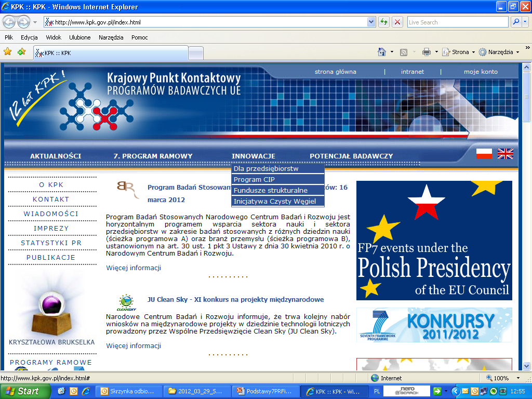532x399 pixels.
Task: Click the intranet link
Action: click(412, 72)
